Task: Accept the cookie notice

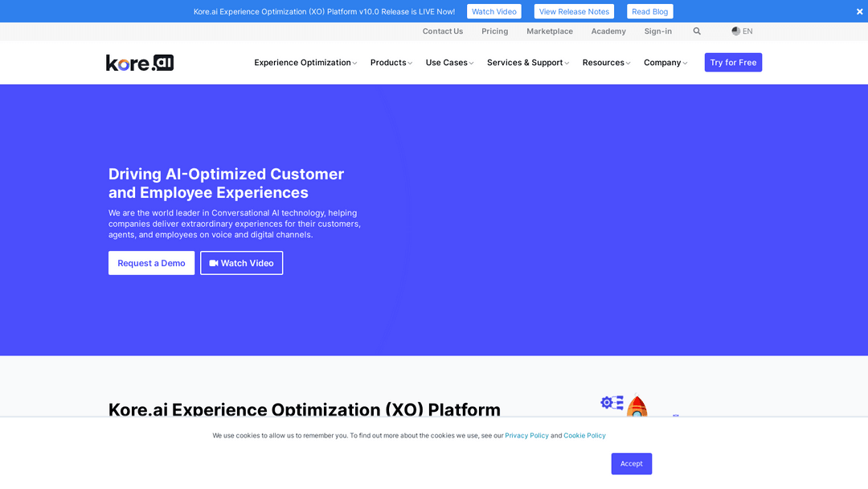Action: (632, 463)
